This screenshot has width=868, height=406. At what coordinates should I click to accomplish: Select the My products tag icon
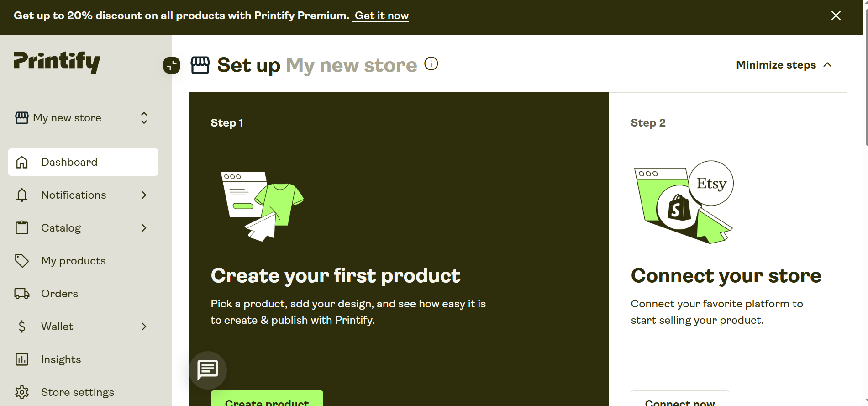(x=22, y=260)
